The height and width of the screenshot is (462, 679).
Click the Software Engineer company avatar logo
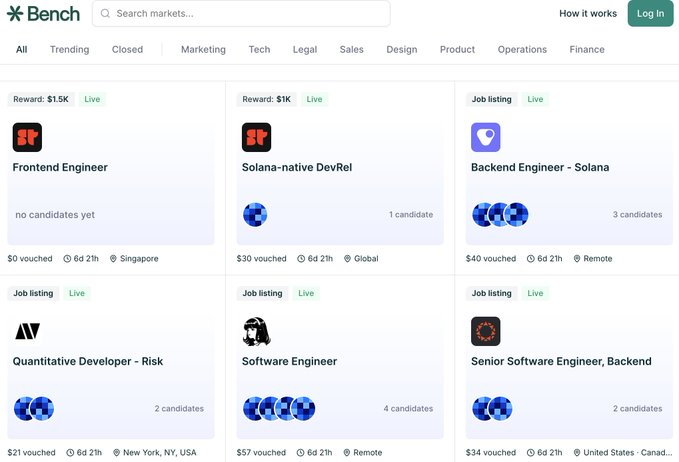(256, 331)
